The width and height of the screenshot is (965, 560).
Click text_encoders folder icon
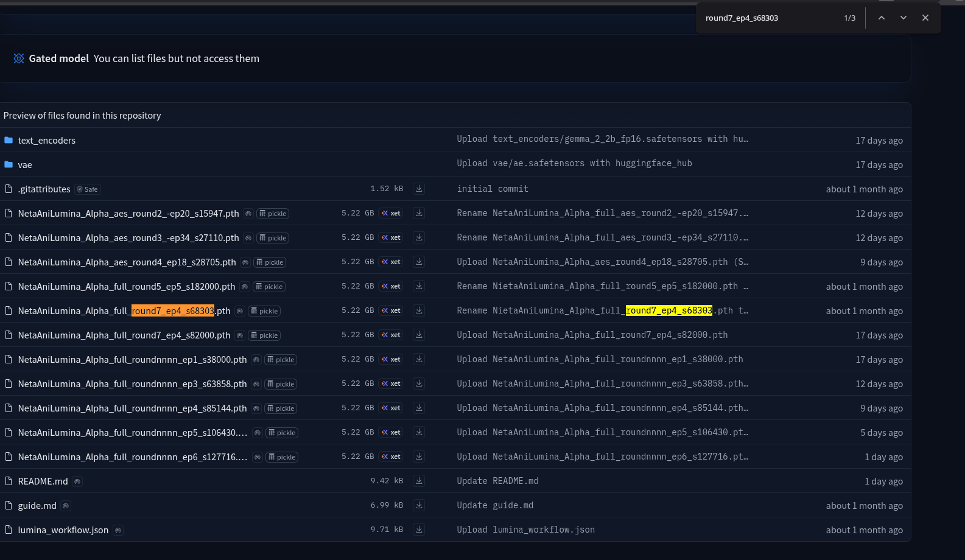coord(9,140)
